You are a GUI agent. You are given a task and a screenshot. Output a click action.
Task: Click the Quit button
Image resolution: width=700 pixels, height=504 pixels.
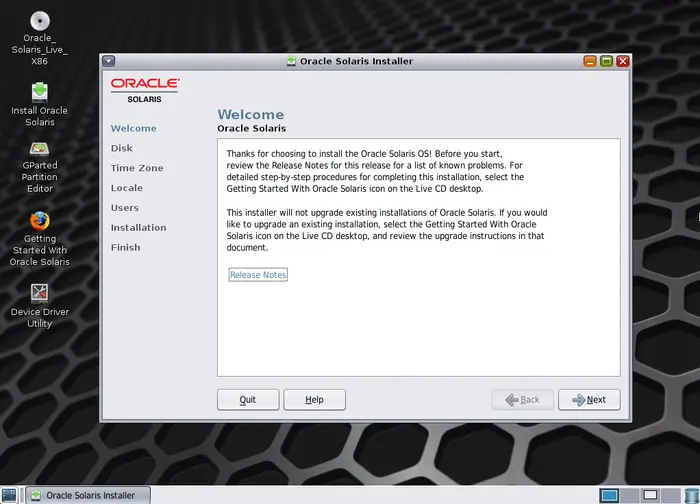point(248,400)
